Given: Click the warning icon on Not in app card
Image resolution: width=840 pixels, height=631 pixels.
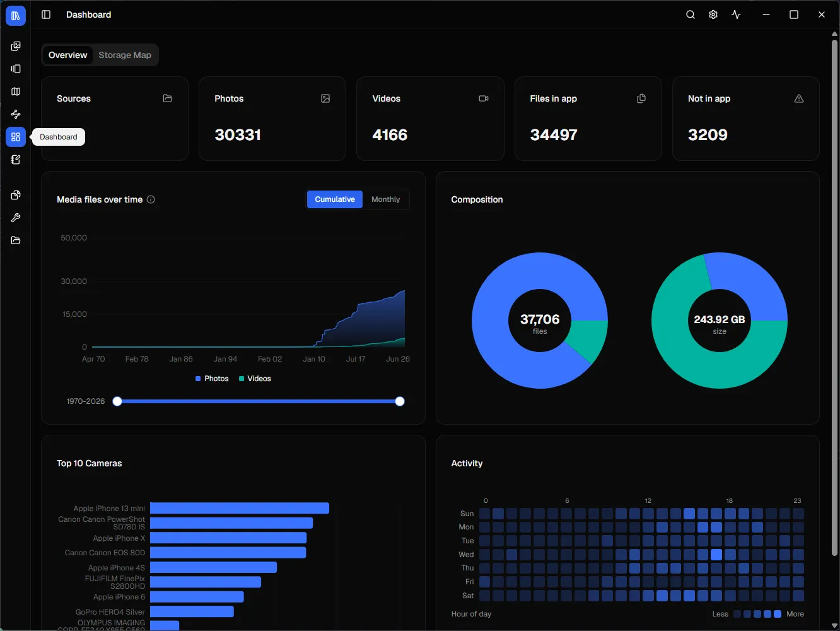Looking at the screenshot, I should click(x=799, y=98).
